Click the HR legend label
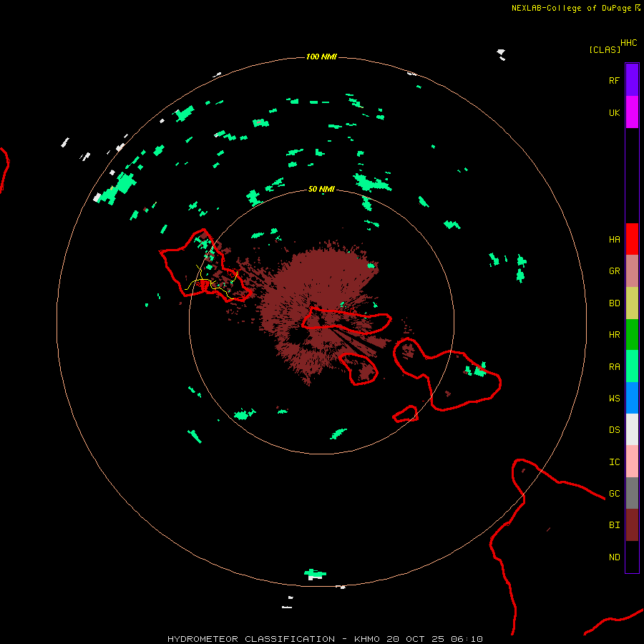The image size is (644, 644). point(614,335)
